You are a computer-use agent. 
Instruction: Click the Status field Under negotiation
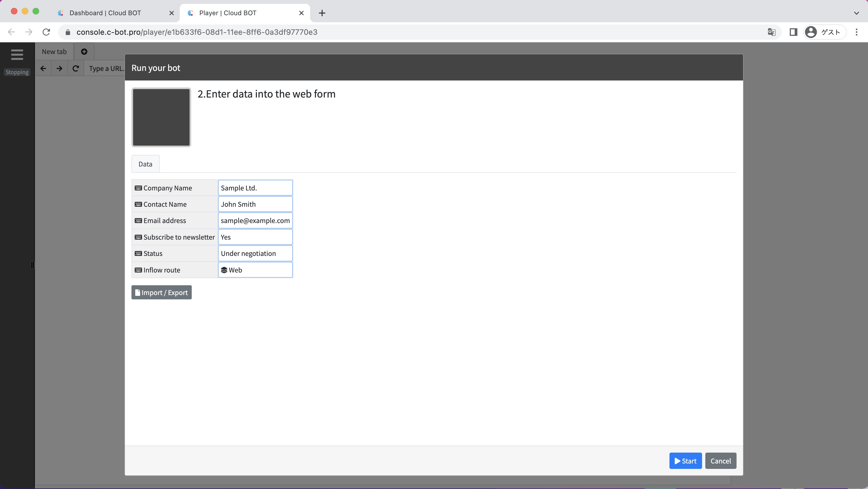[255, 253]
